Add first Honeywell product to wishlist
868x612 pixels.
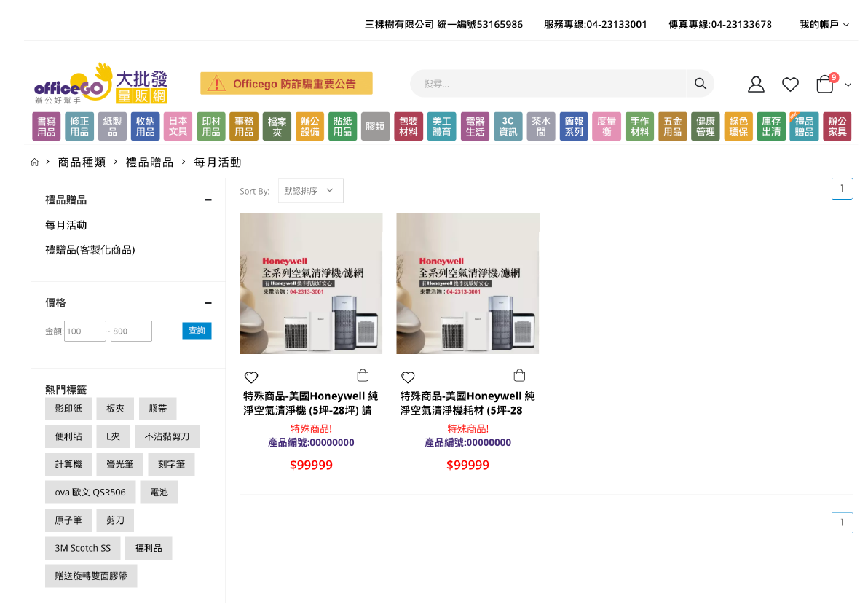[251, 377]
